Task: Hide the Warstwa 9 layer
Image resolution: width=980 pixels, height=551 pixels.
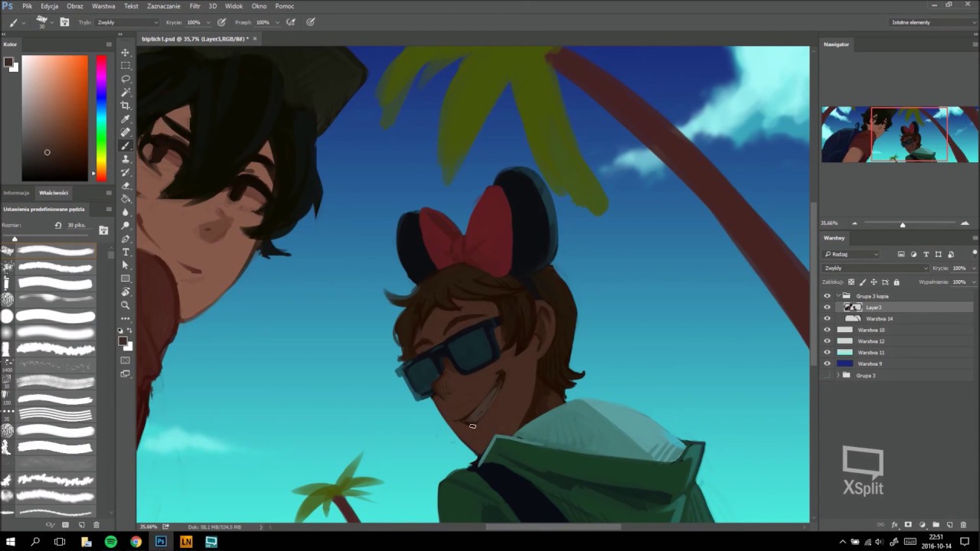Action: tap(827, 364)
